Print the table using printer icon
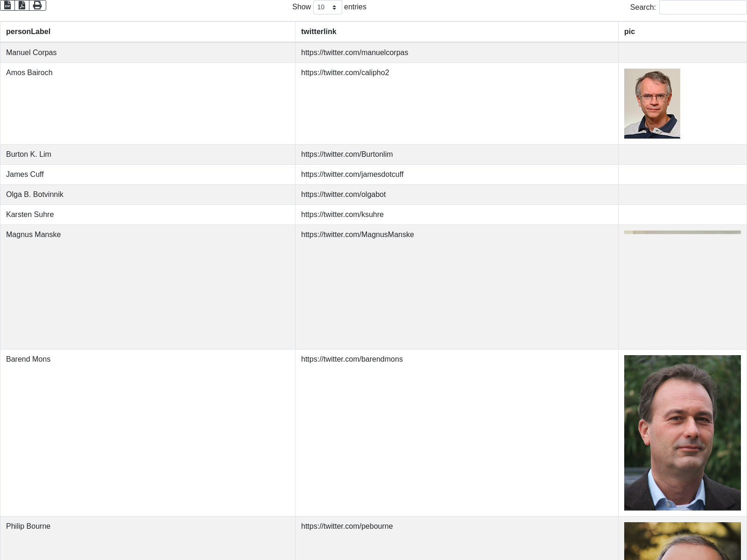 point(37,5)
